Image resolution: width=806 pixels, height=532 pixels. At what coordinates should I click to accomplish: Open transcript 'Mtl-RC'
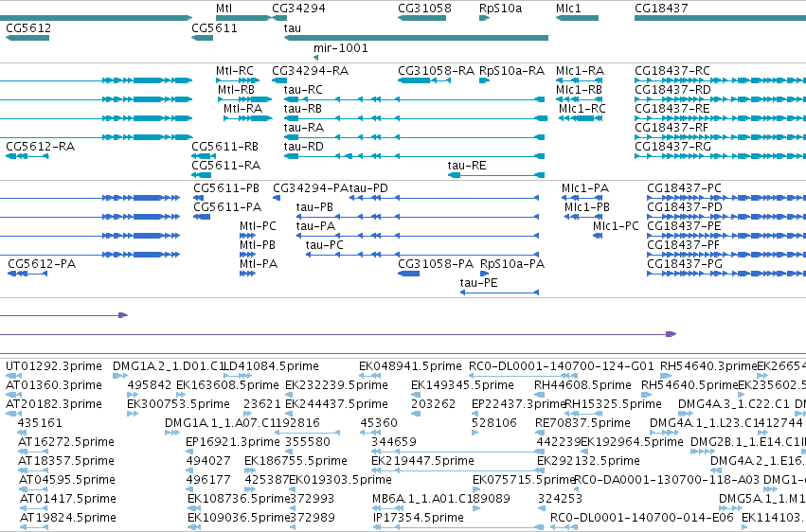[234, 70]
